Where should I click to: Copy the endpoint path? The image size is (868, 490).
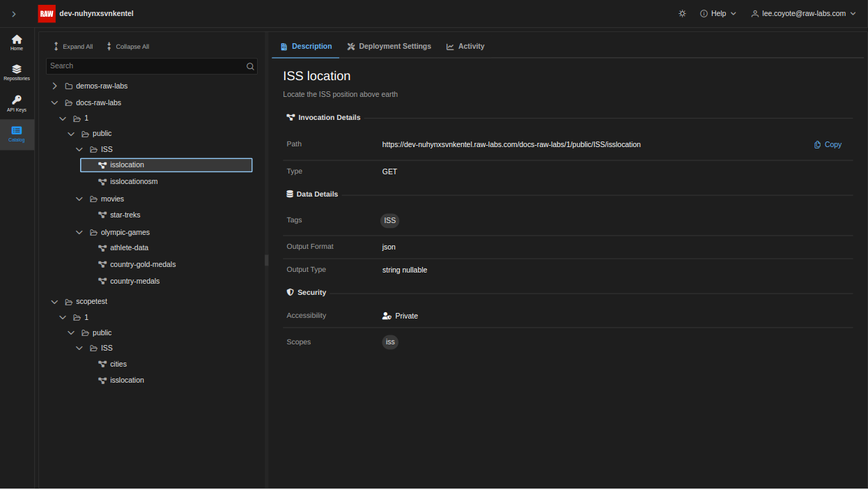[828, 145]
